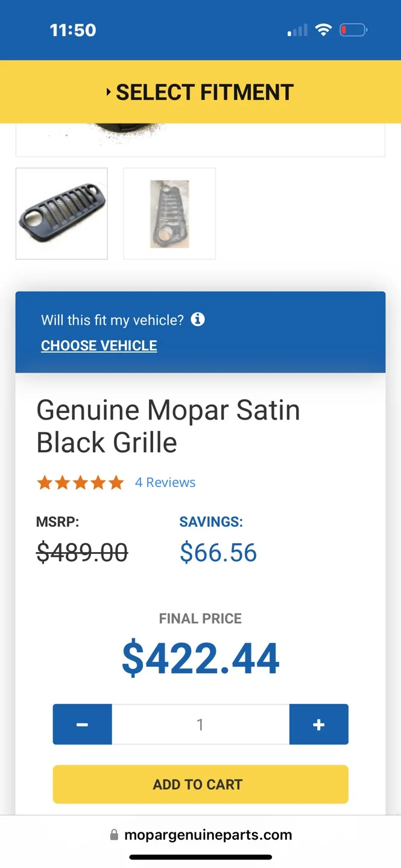Viewport: 401px width, 868px height.
Task: Select the quantity input field
Action: tap(200, 724)
